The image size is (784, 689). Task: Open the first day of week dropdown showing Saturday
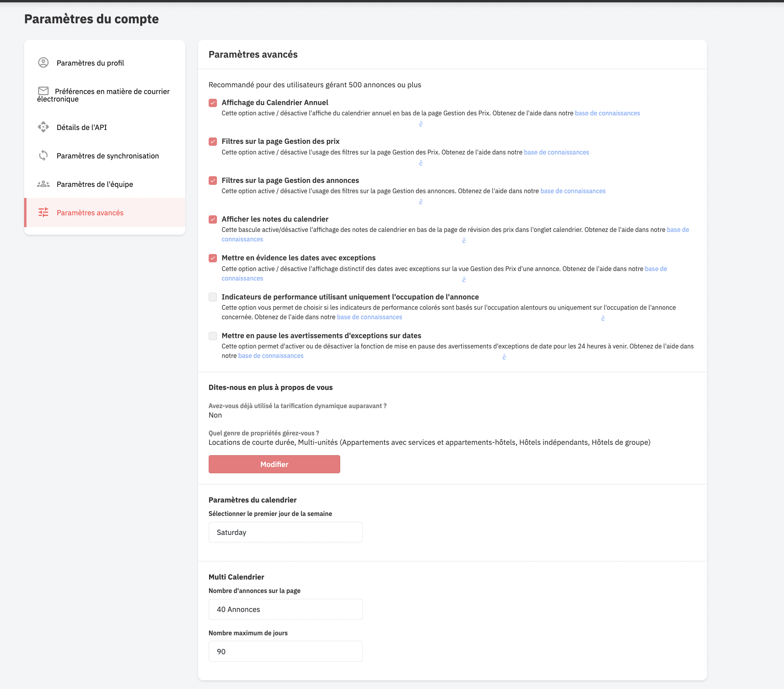click(286, 532)
